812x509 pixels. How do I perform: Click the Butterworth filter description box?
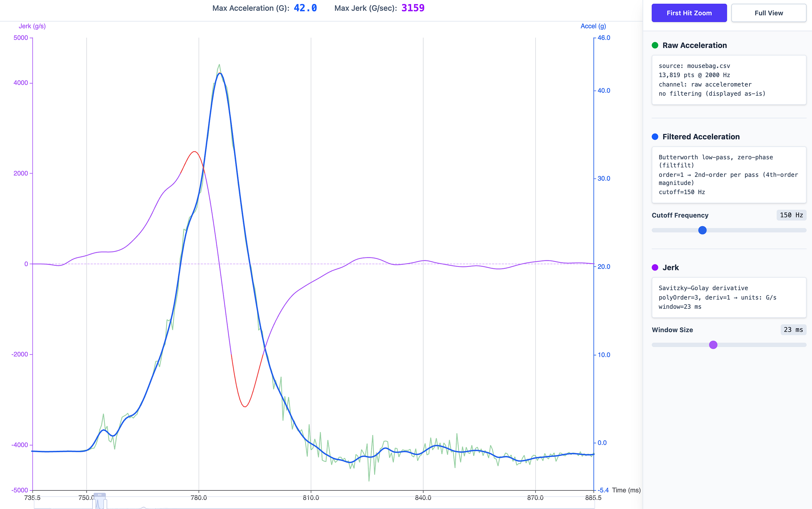tap(729, 175)
